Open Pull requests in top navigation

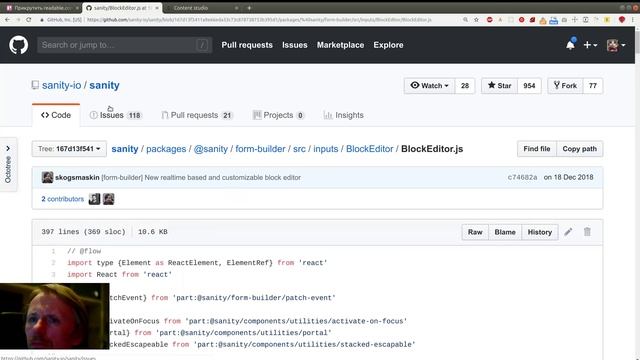click(x=247, y=45)
